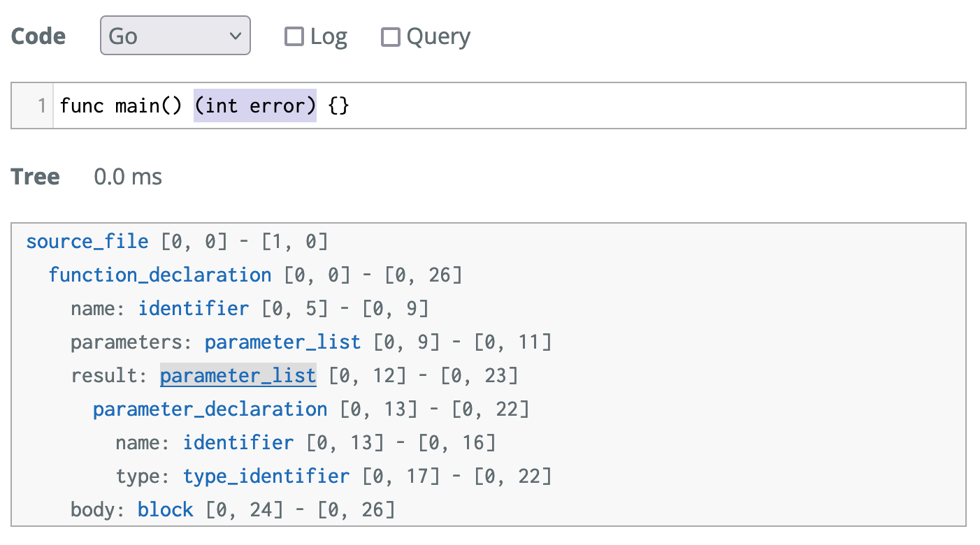The image size is (980, 545).
Task: Enable the Log checkbox
Action: pos(294,36)
